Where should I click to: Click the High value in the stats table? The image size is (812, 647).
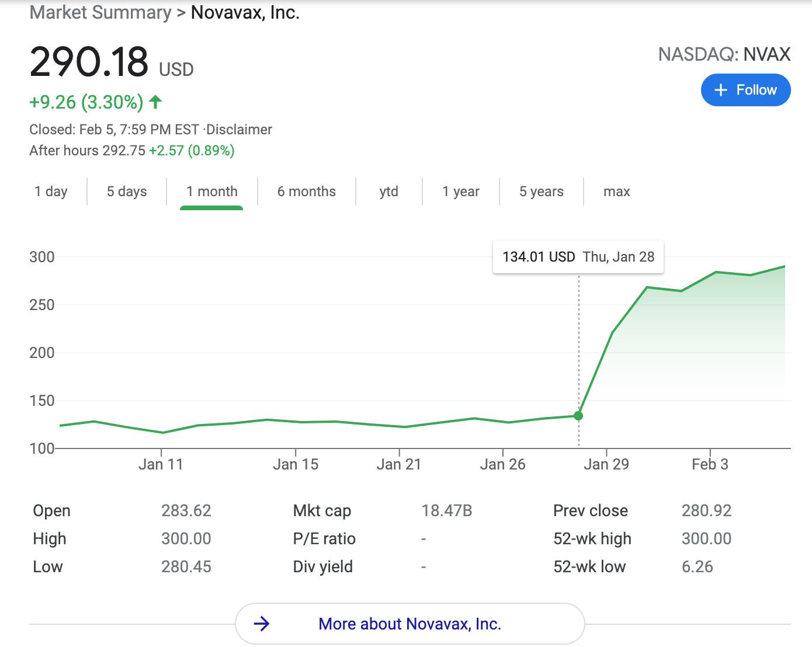[186, 538]
